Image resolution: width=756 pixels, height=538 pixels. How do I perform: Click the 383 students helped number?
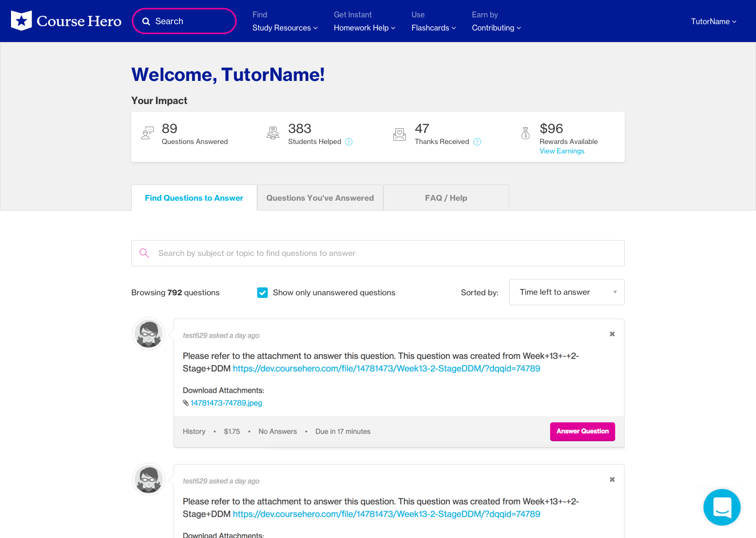(300, 129)
